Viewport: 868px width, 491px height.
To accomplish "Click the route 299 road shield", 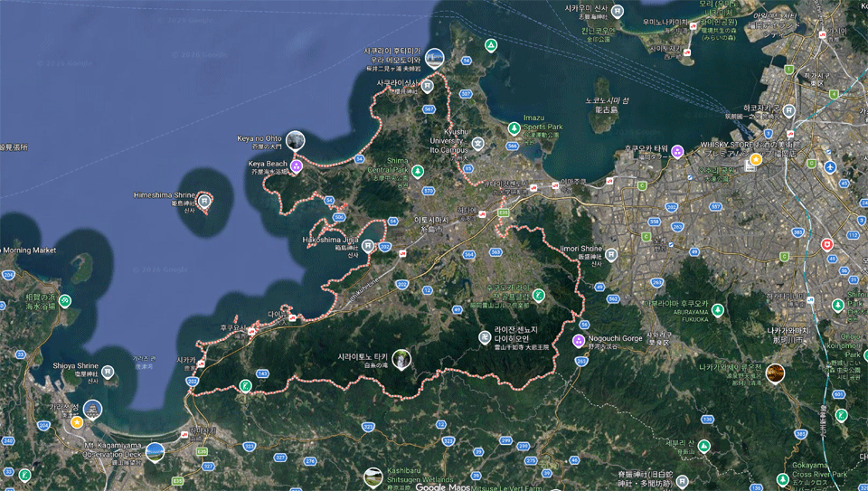I will pos(506,440).
